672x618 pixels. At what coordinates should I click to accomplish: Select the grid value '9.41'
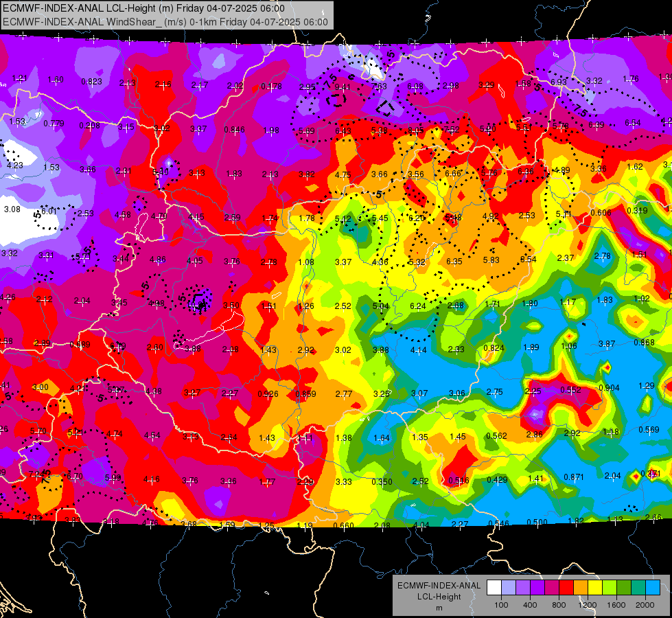tap(343, 87)
